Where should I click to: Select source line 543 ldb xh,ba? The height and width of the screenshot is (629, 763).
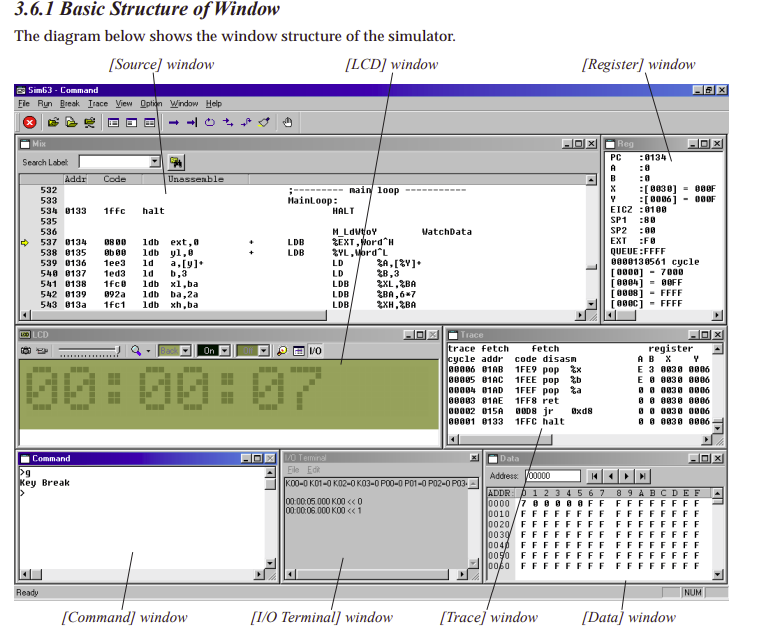point(302,305)
